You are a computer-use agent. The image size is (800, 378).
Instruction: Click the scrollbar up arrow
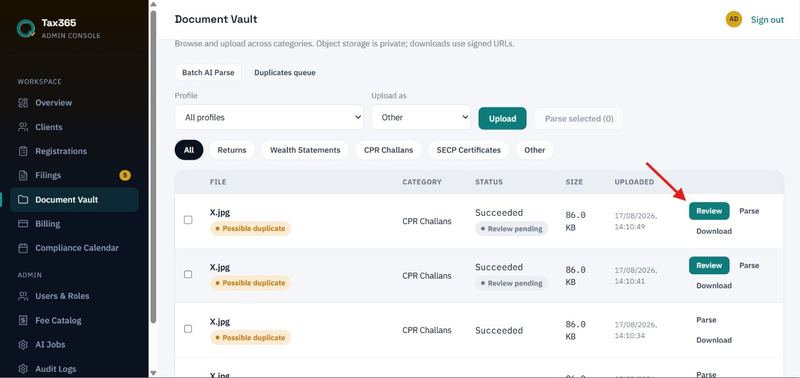point(154,4)
